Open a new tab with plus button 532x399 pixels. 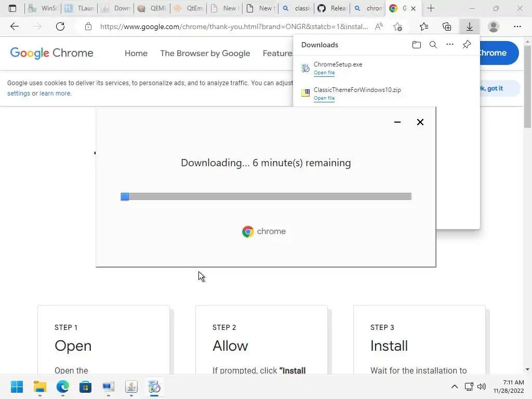pyautogui.click(x=431, y=8)
